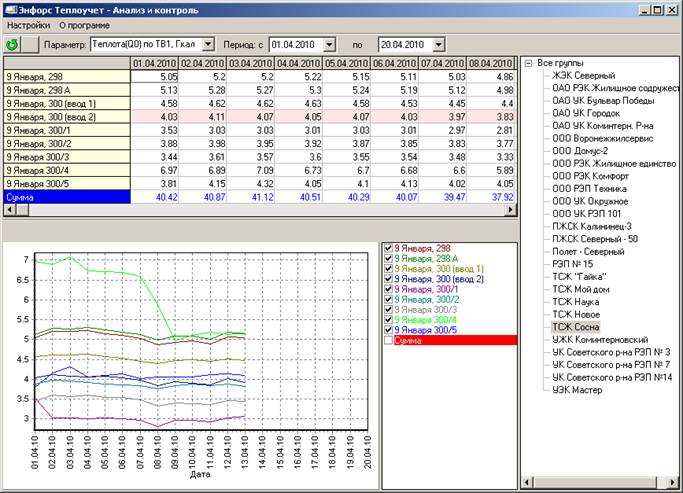683x493 pixels.
Task: Select УЭК Мастер group
Action: point(577,390)
